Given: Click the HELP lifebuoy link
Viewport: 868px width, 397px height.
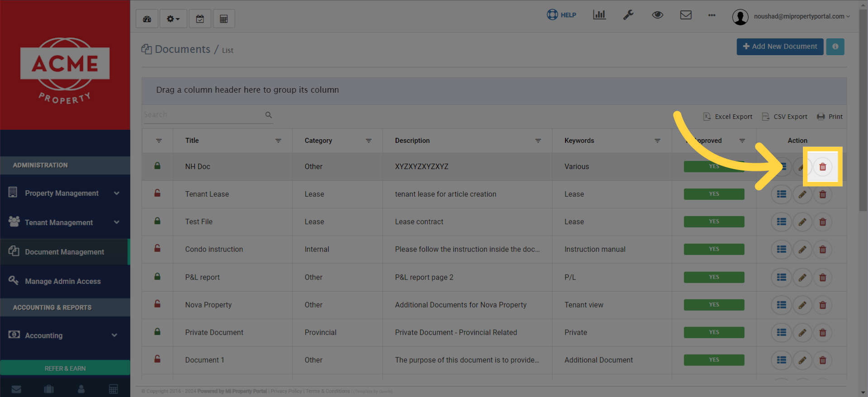Looking at the screenshot, I should [561, 15].
